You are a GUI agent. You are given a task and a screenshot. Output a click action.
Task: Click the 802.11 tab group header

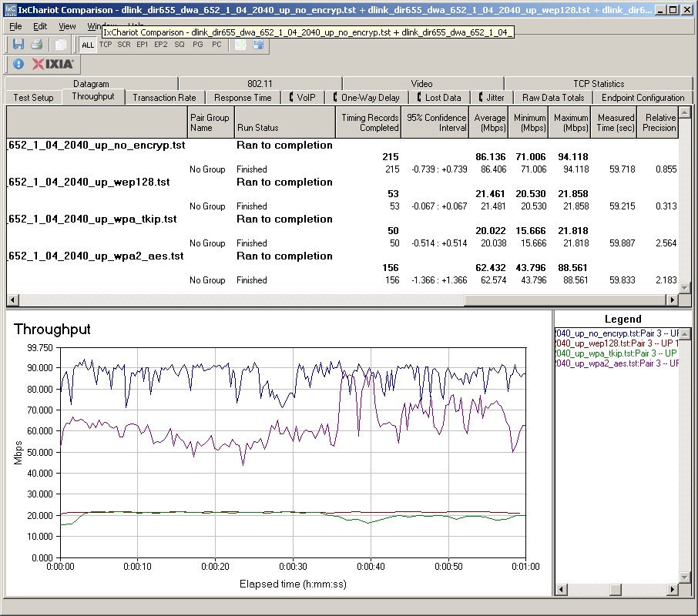point(260,84)
